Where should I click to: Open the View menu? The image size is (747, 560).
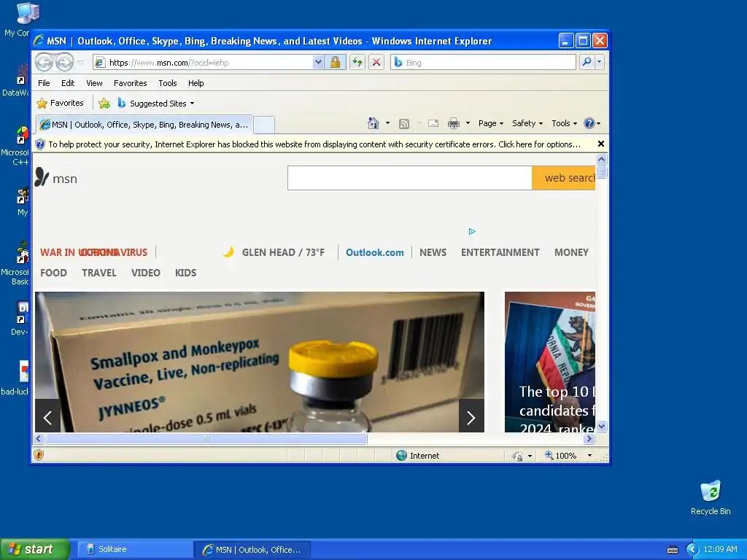click(94, 83)
